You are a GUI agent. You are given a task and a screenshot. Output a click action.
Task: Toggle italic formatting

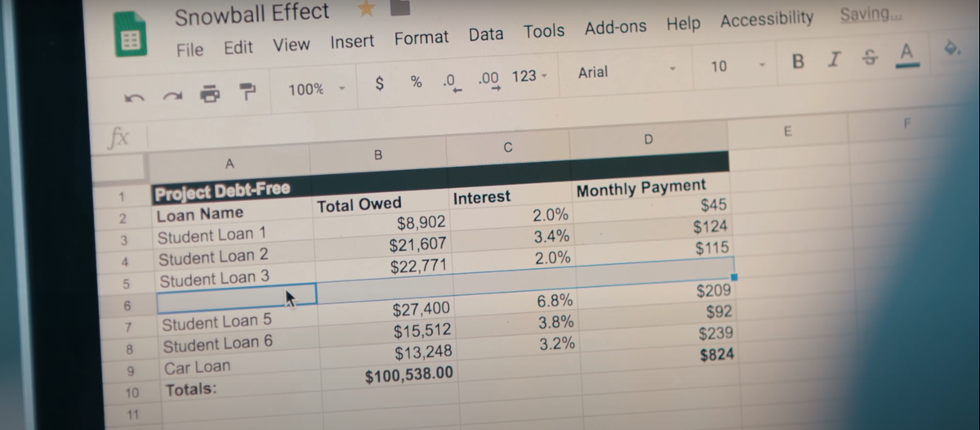pos(834,60)
